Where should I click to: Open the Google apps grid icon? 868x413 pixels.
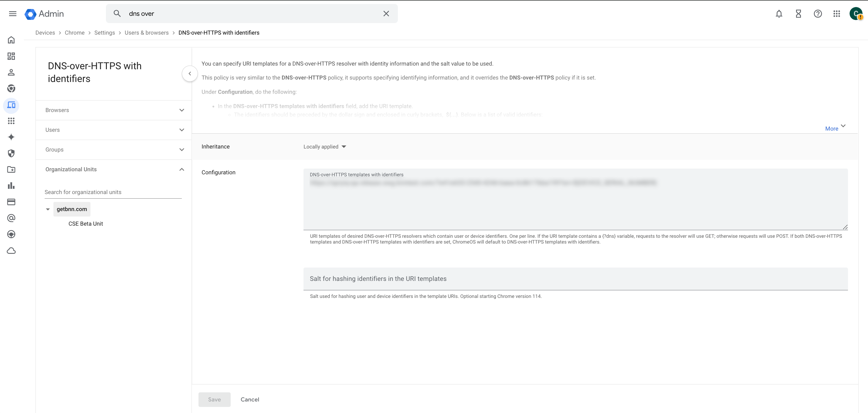[x=837, y=14]
